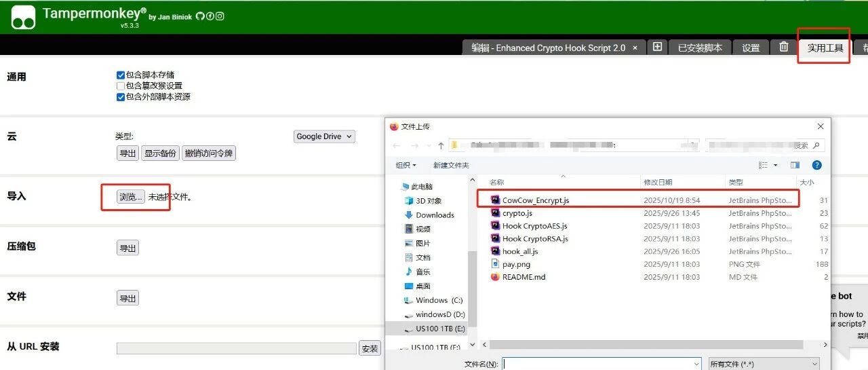Open the recent locations chevron in file dialog
868x370 pixels.
point(427,145)
